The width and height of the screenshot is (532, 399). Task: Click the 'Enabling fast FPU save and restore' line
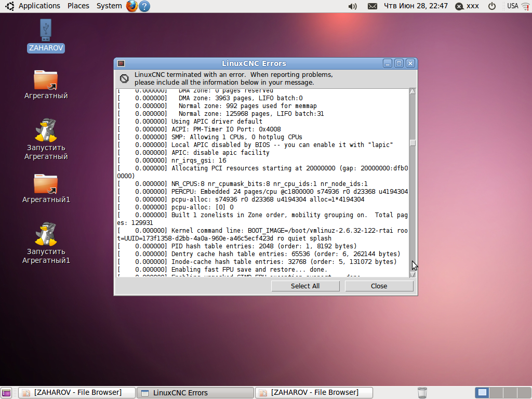222,270
